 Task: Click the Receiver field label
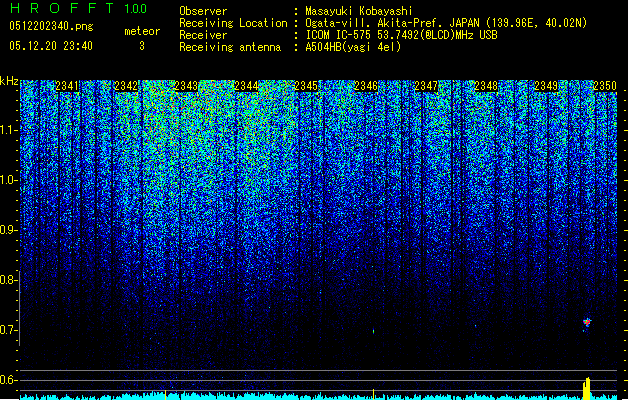(203, 35)
